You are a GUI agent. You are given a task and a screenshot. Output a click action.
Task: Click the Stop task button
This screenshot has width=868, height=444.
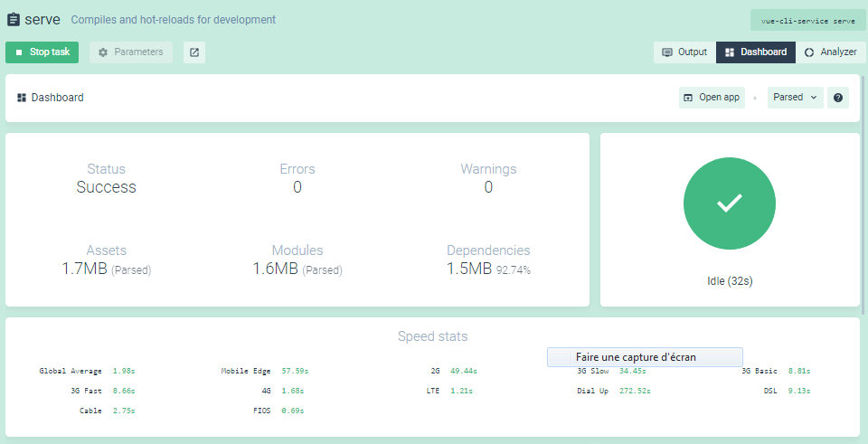click(x=42, y=52)
